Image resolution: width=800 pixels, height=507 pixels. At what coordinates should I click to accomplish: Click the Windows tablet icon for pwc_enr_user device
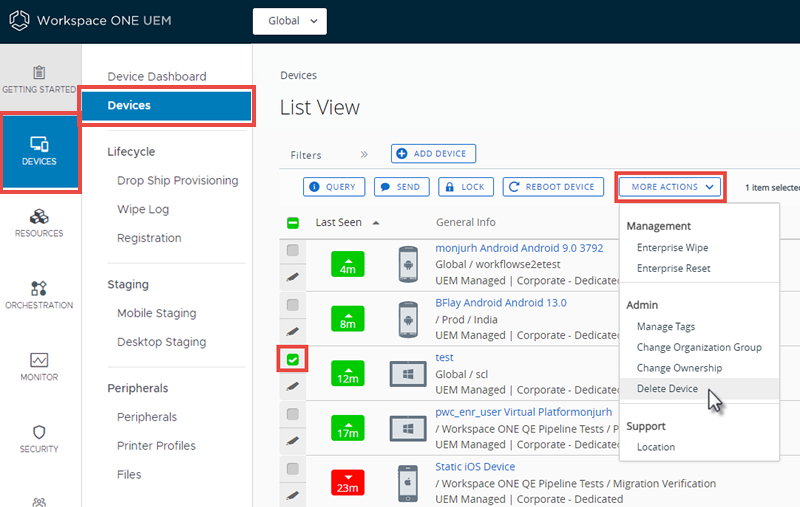(x=408, y=428)
